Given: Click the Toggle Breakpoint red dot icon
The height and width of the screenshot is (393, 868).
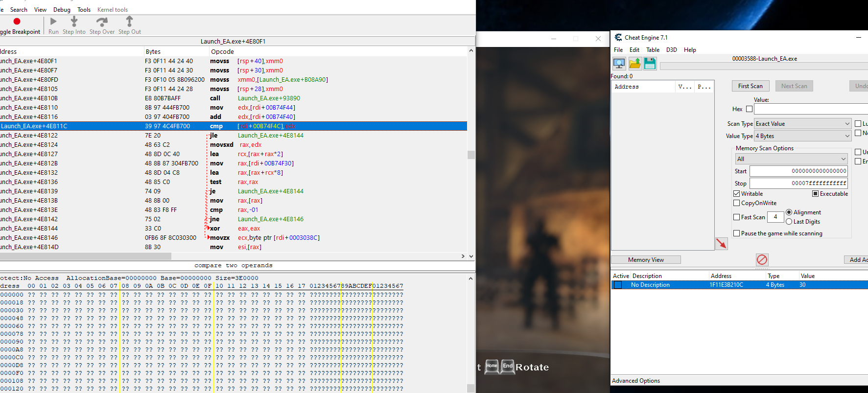Looking at the screenshot, I should (x=17, y=21).
